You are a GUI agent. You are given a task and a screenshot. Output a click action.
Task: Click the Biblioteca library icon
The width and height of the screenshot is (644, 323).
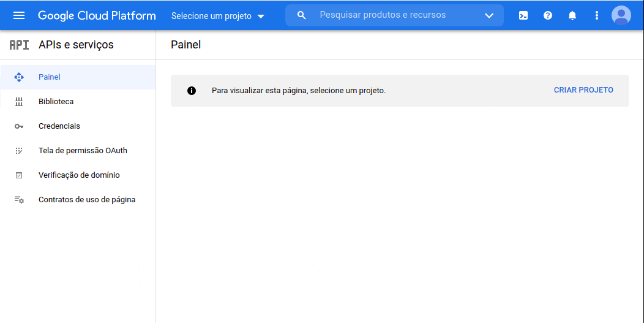[19, 102]
